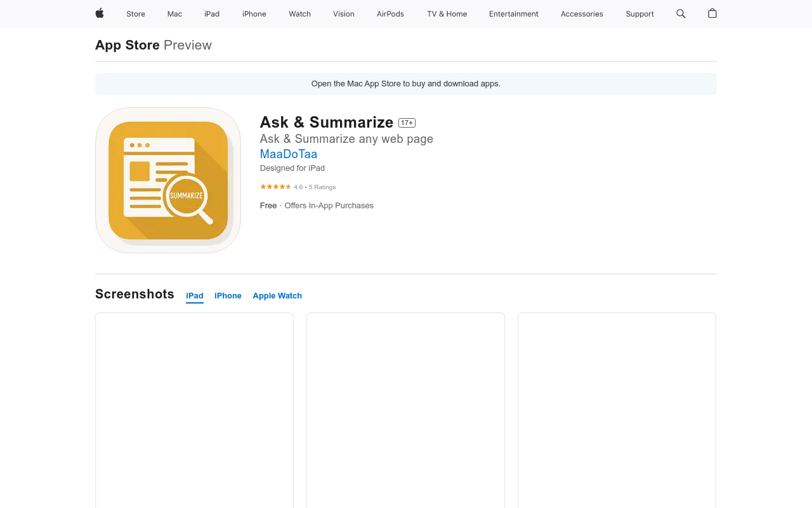Open the AirPods menu
This screenshot has height=508, width=812.
tap(390, 14)
